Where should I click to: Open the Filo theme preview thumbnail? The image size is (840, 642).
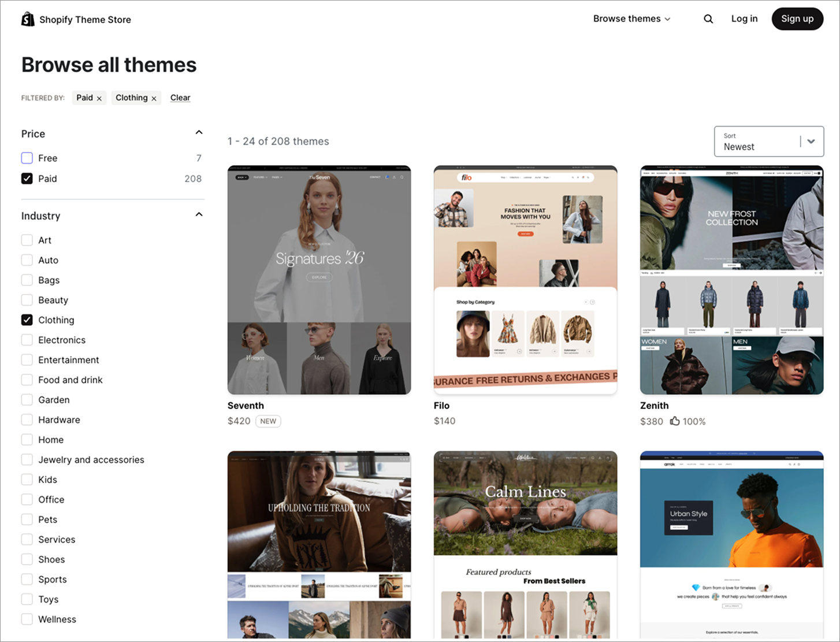coord(525,280)
